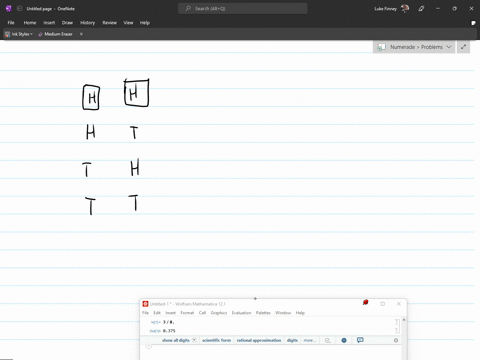
Task: Switch to the History tab
Action: click(x=87, y=23)
